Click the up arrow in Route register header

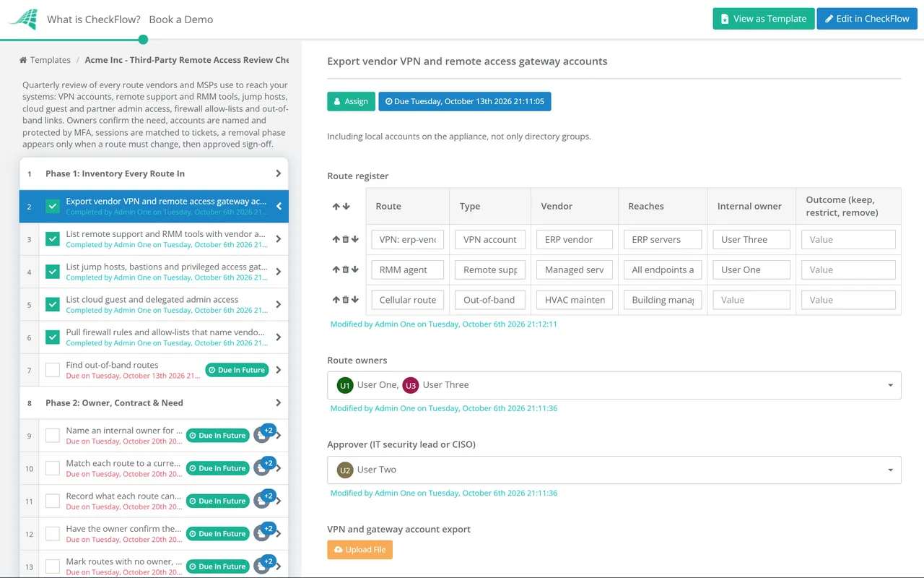(336, 207)
